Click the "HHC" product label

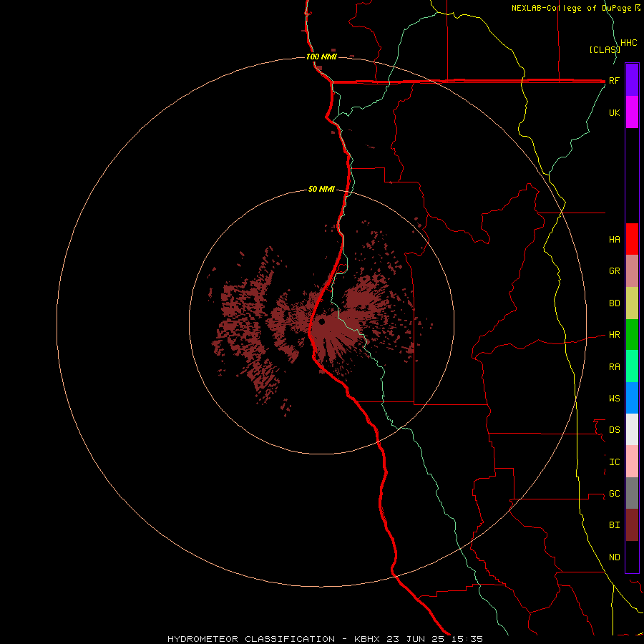pos(628,43)
